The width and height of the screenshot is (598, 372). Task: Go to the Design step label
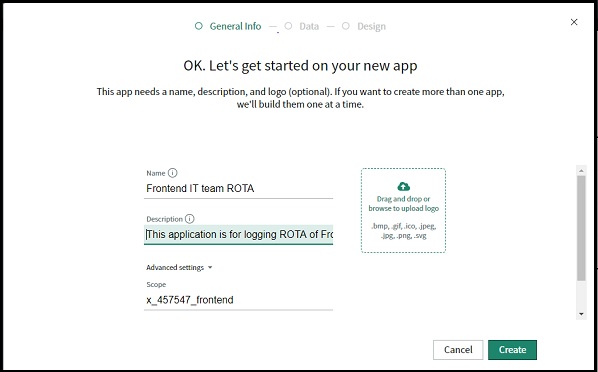pos(371,26)
